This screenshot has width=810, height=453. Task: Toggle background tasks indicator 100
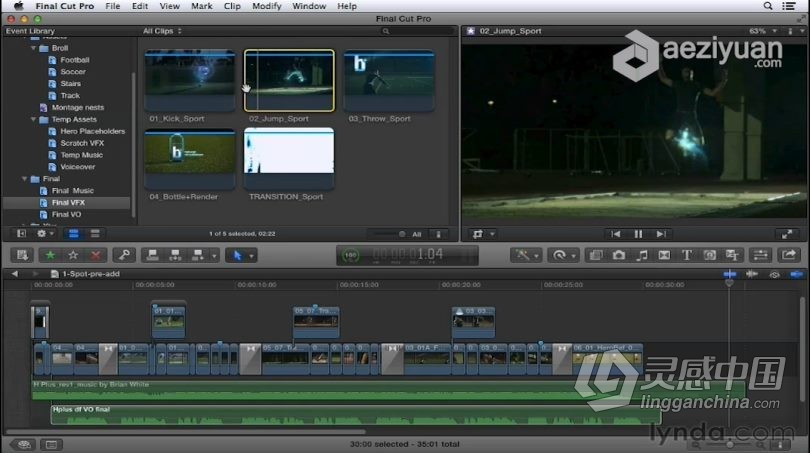click(x=350, y=255)
